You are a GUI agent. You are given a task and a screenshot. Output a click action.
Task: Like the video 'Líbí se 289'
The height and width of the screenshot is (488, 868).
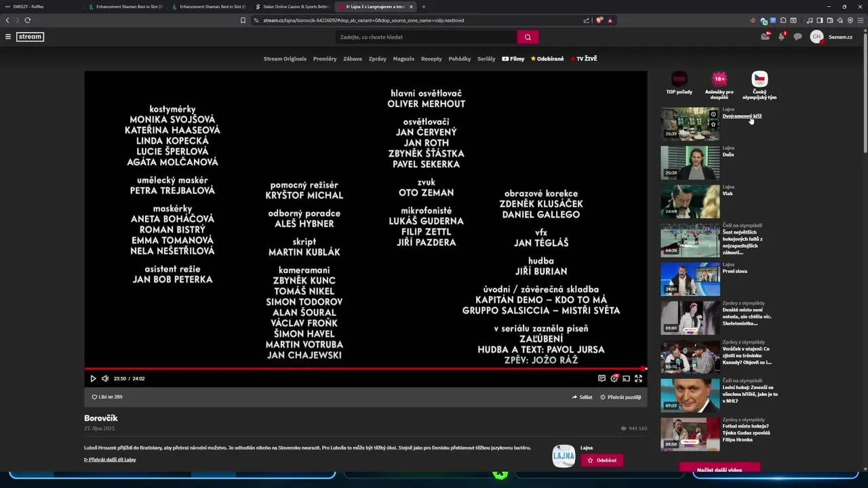tap(107, 397)
